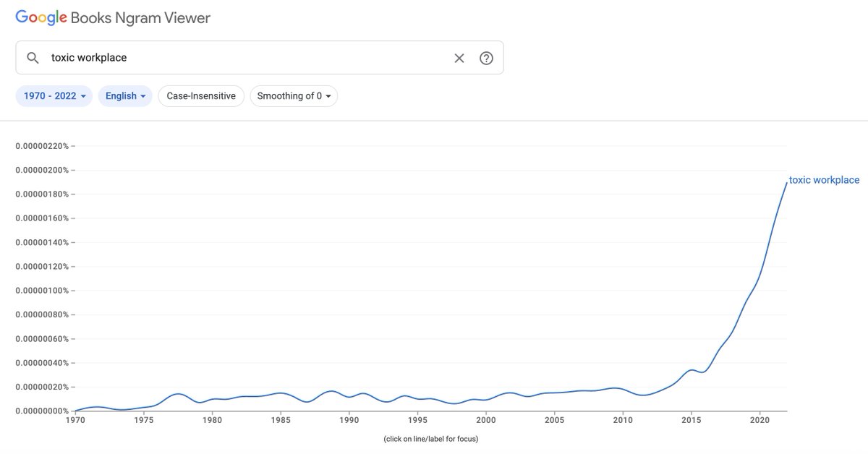Click the 2010 x-axis year label
Image resolution: width=868 pixels, height=454 pixels.
point(623,420)
